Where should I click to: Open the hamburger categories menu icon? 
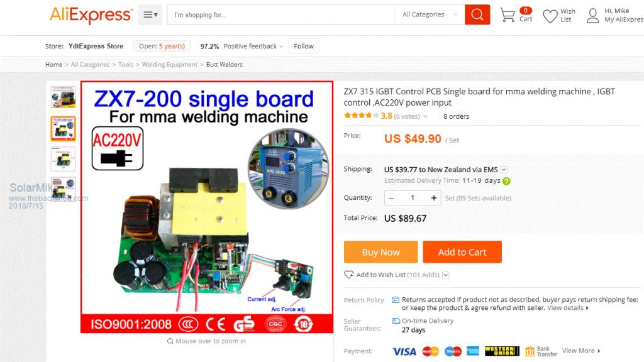[150, 15]
